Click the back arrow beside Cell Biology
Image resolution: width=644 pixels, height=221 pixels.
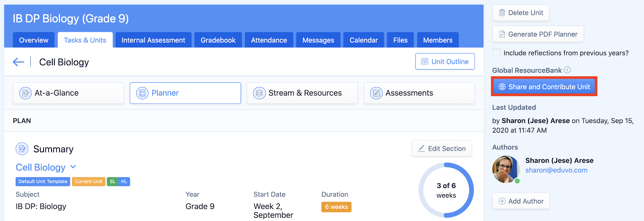coord(19,62)
